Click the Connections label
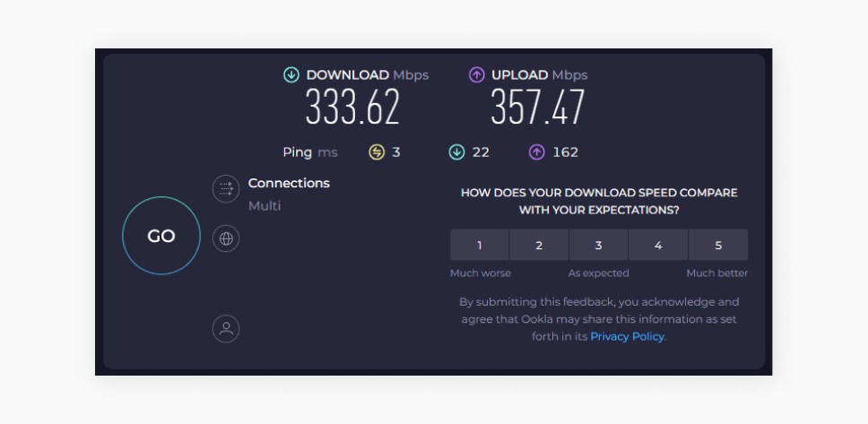Screen dimensions: 868x424 [289, 183]
